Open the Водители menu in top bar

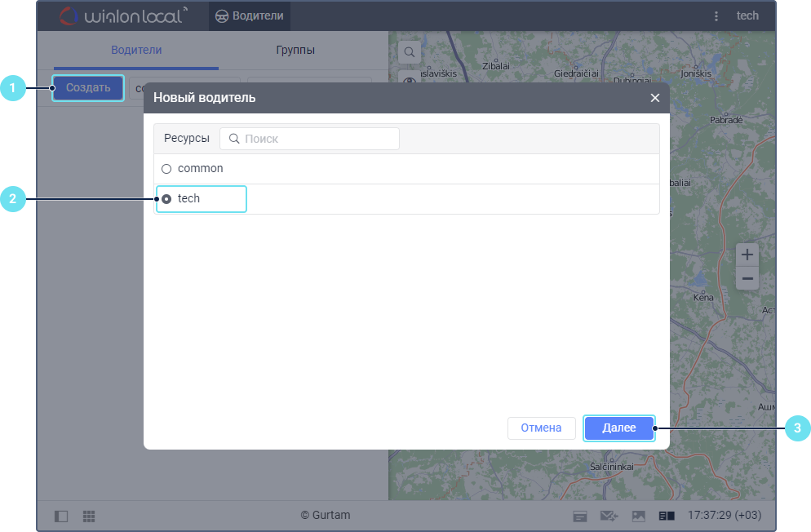[249, 16]
